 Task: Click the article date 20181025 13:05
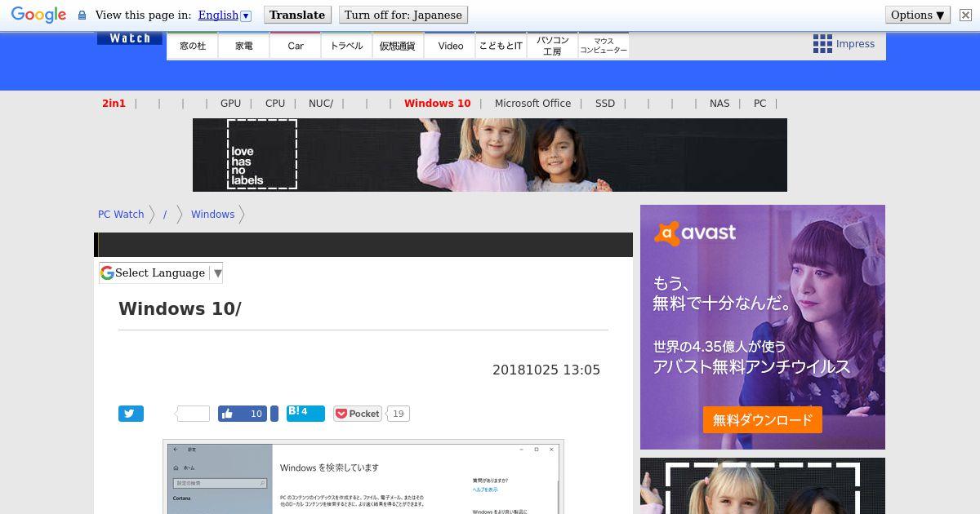546,370
